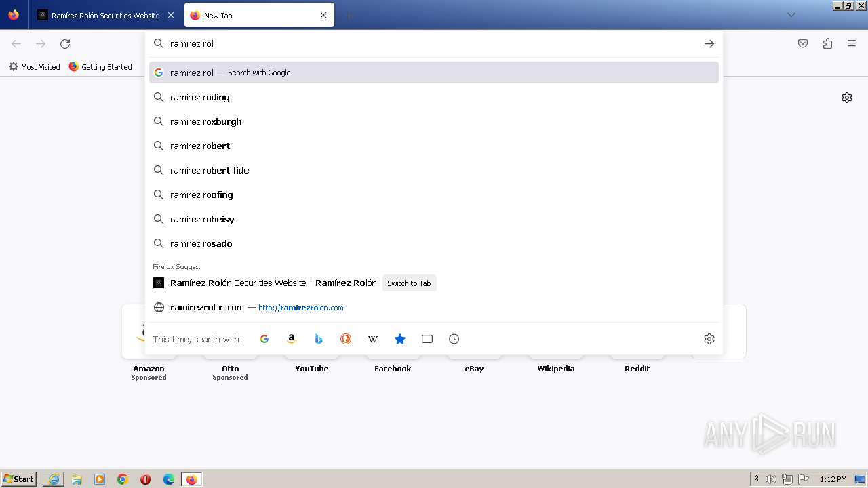Click into the address bar text field
The height and width of the screenshot is (488, 868).
[x=434, y=43]
